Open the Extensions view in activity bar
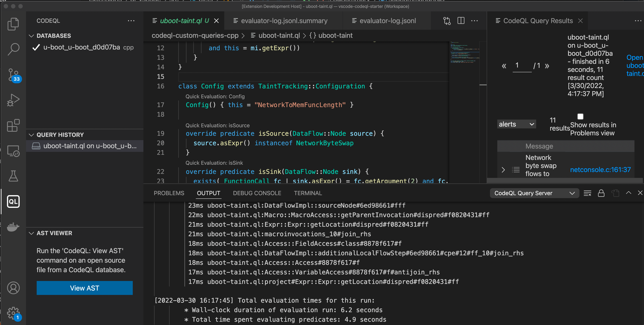 pyautogui.click(x=13, y=125)
